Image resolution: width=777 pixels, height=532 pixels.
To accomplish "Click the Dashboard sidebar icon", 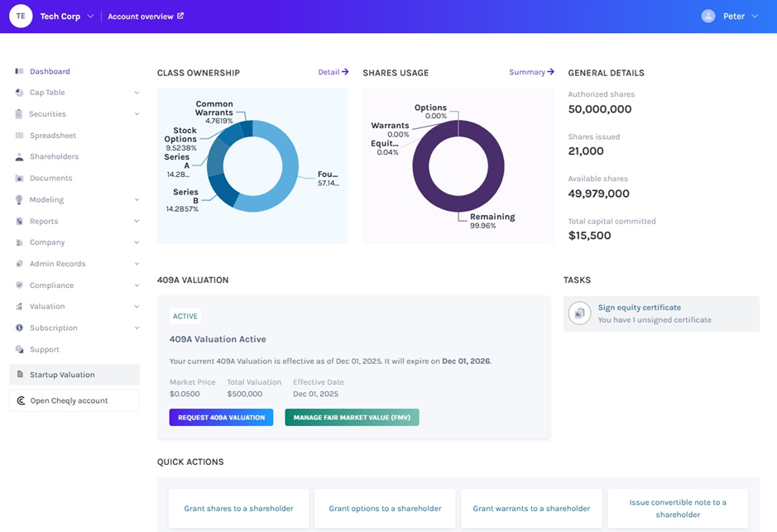I will pos(19,71).
